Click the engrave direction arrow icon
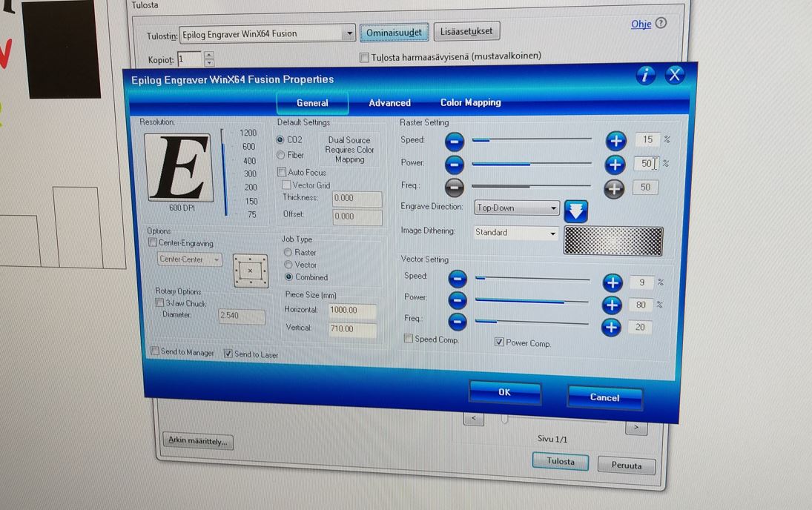This screenshot has width=812, height=510. coord(576,211)
